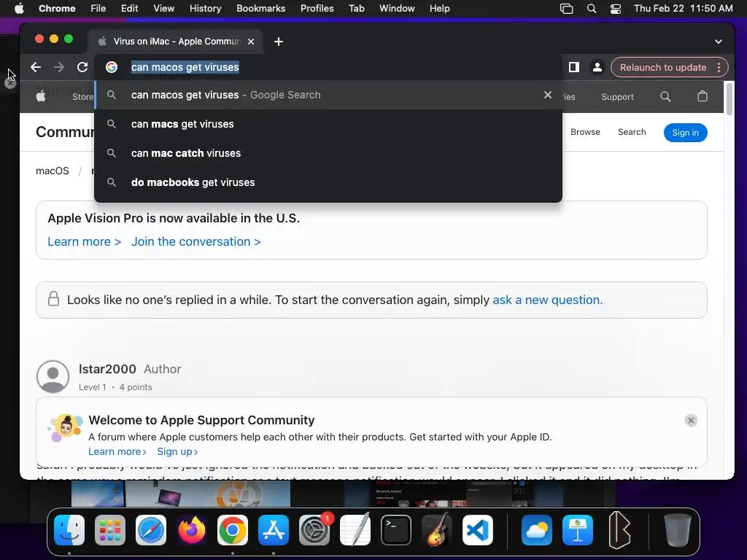This screenshot has height=560, width=747.
Task: Open the Bookmarks menu
Action: [x=260, y=8]
